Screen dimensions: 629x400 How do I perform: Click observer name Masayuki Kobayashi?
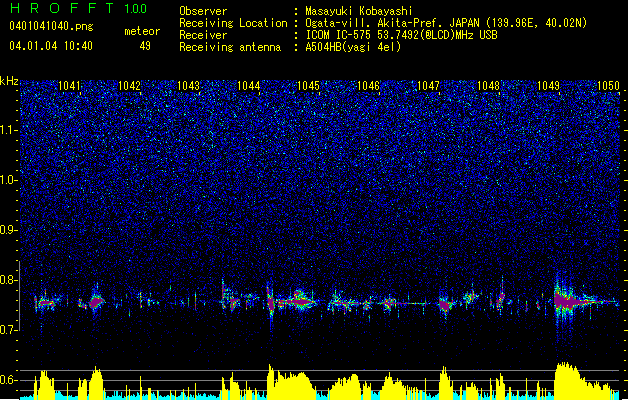[359, 11]
